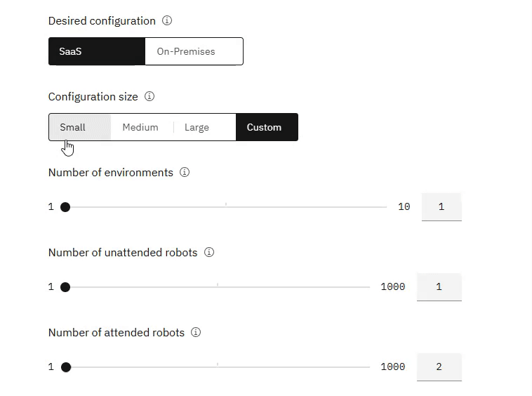Click the attended robots slider handle

[x=66, y=367]
